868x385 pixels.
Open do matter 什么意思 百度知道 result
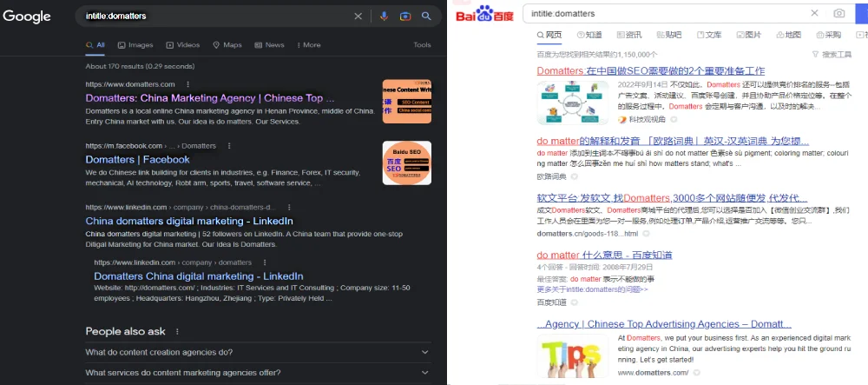coord(604,256)
